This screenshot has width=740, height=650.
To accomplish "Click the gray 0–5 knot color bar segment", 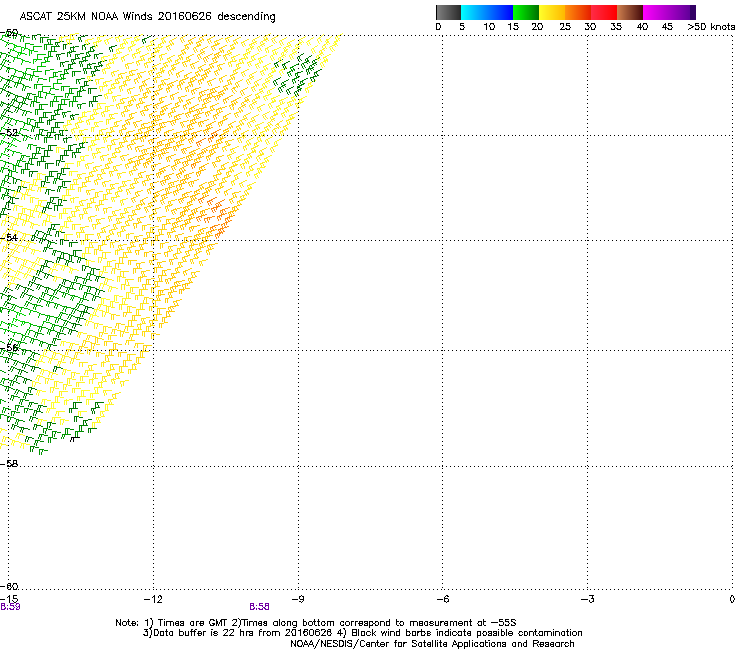I will [448, 12].
